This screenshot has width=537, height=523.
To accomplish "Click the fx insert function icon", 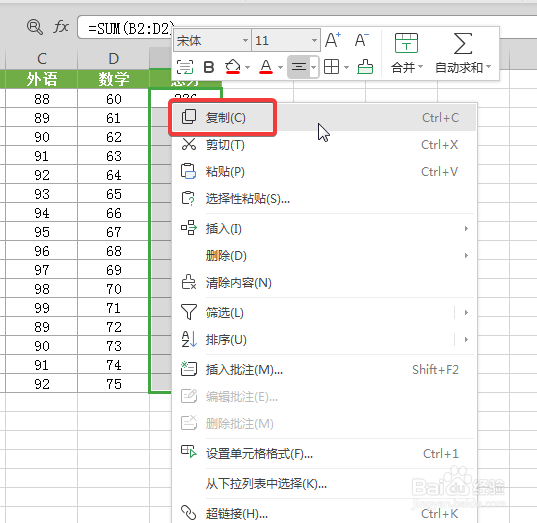I will tap(61, 26).
